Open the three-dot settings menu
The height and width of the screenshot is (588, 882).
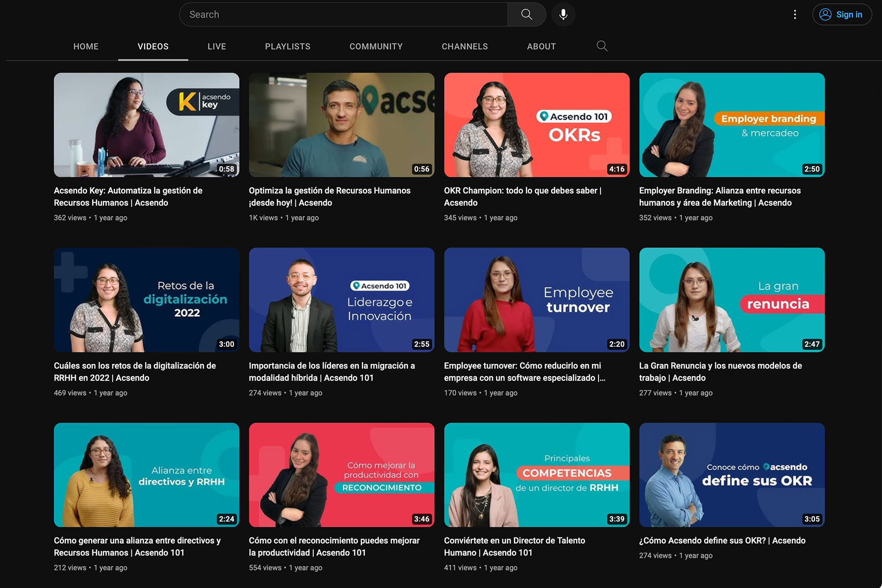[795, 14]
